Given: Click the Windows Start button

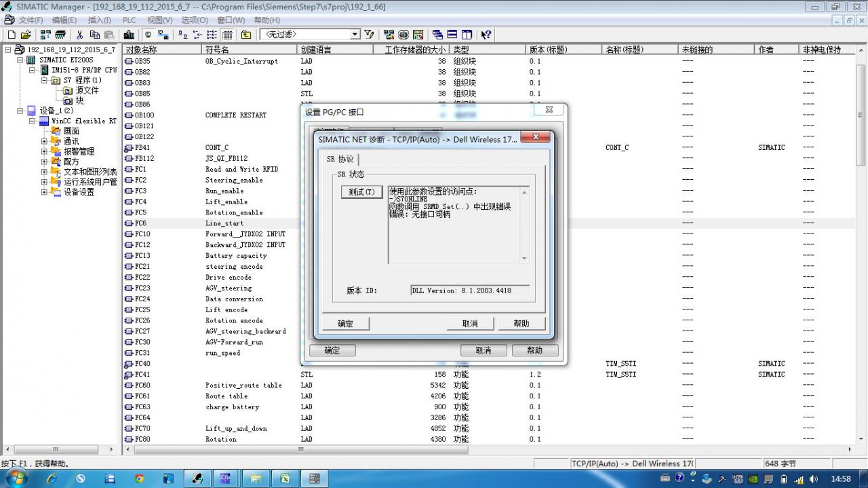Looking at the screenshot, I should (15, 478).
